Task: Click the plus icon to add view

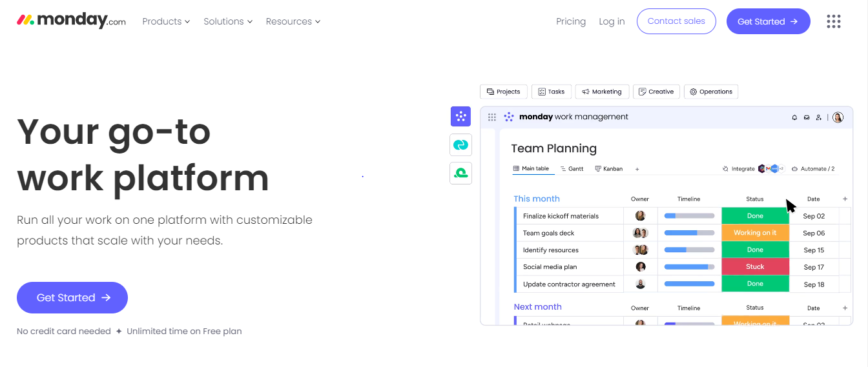Action: 637,169
